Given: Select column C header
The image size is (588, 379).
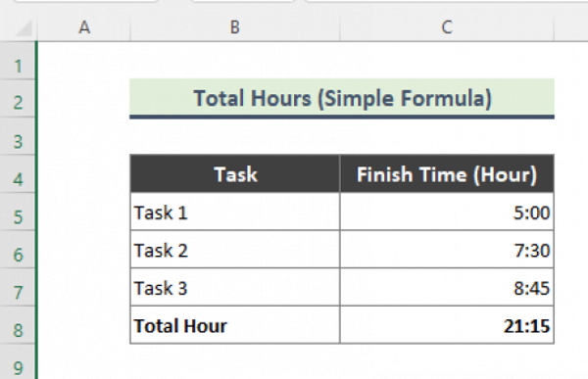Looking at the screenshot, I should point(447,27).
